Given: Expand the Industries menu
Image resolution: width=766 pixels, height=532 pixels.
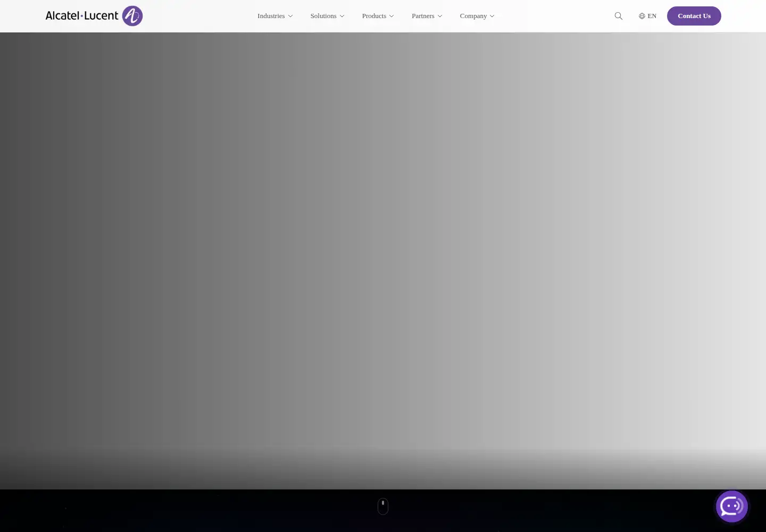Looking at the screenshot, I should [275, 16].
